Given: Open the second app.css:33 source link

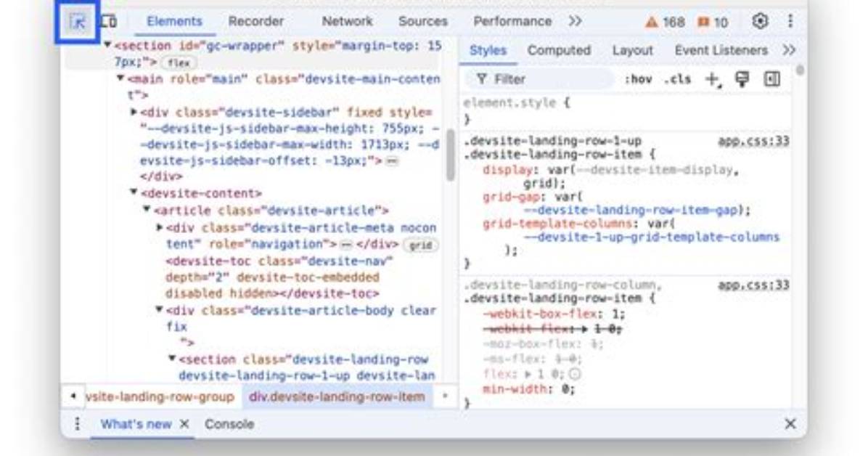Looking at the screenshot, I should 753,285.
